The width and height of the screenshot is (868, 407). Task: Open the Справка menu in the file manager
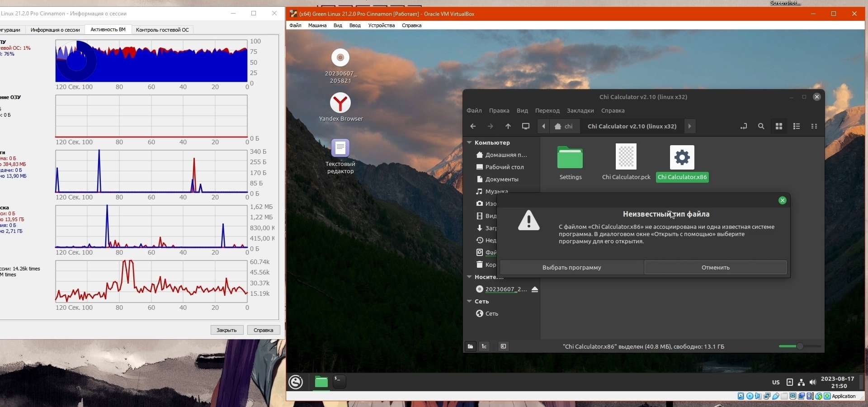tap(613, 111)
